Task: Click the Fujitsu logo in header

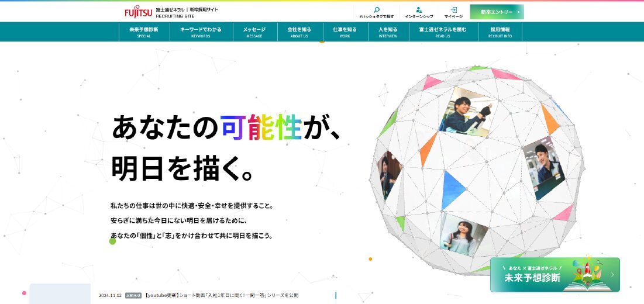Action: tap(138, 12)
